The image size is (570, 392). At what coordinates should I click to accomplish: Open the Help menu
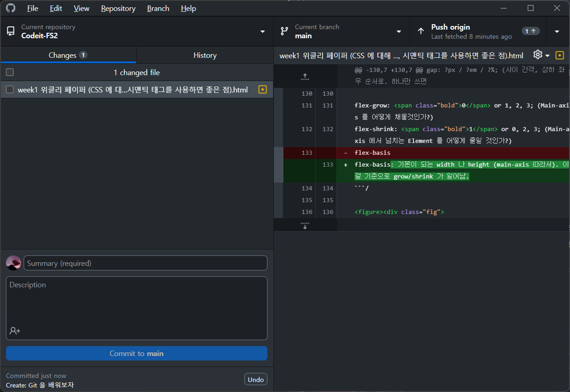pos(189,8)
